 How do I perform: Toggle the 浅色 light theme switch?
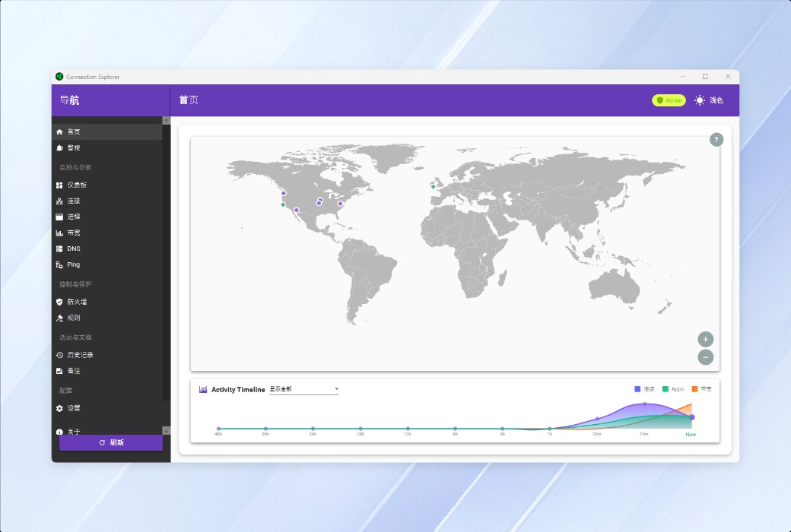(709, 100)
